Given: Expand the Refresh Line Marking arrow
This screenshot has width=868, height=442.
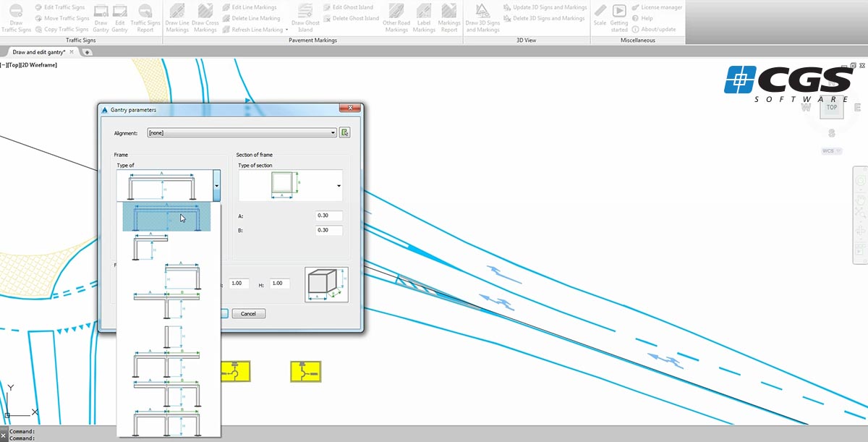Looking at the screenshot, I should [x=286, y=30].
